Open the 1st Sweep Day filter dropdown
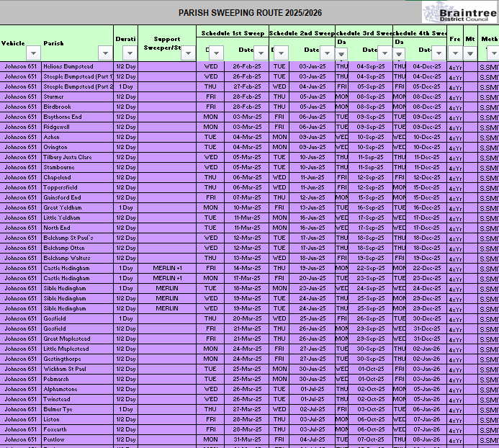This screenshot has height=448, width=499. click(217, 53)
